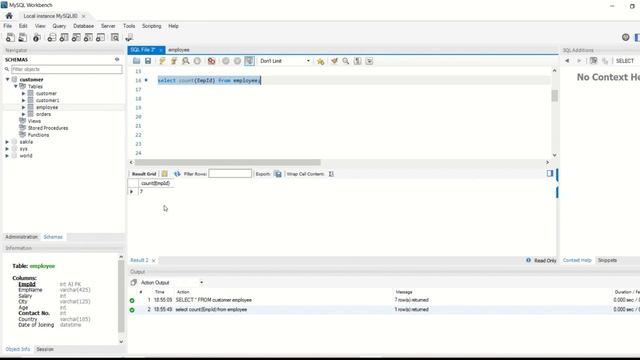This screenshot has height=360, width=640.
Task: Click the result refresh icon near Filter Rows
Action: pos(177,174)
